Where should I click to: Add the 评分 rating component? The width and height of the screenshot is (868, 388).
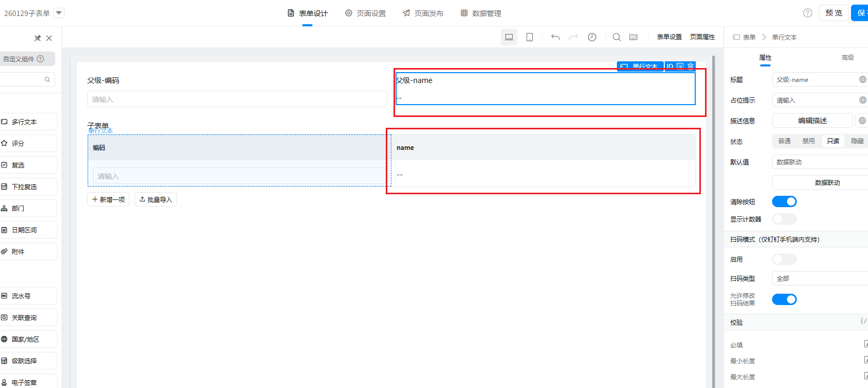27,144
